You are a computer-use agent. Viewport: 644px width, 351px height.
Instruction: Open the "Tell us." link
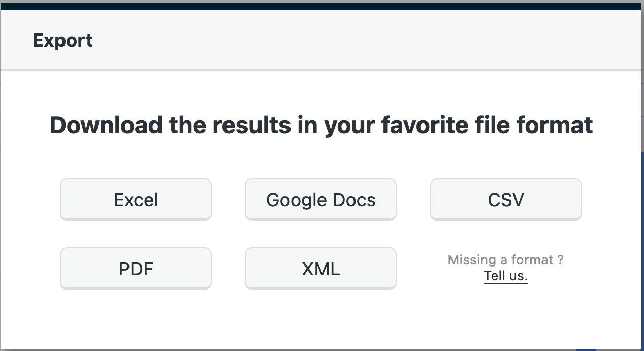[x=506, y=276]
